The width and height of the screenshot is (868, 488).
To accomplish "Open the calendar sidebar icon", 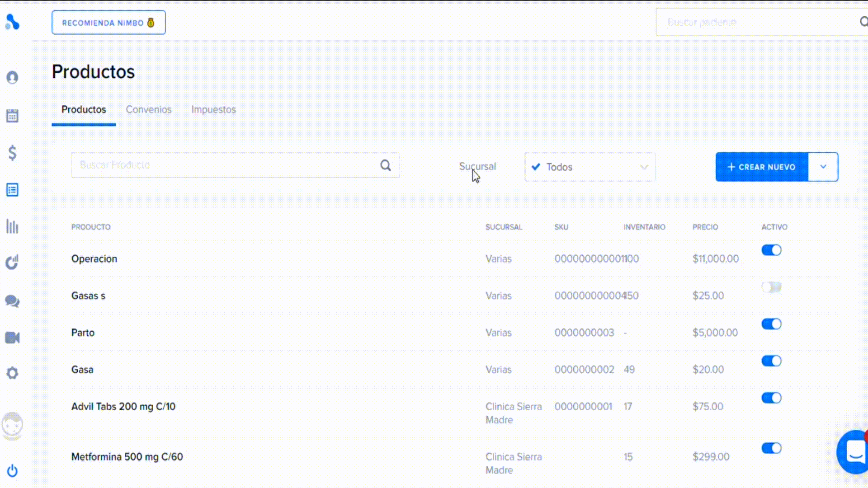I will coord(12,116).
